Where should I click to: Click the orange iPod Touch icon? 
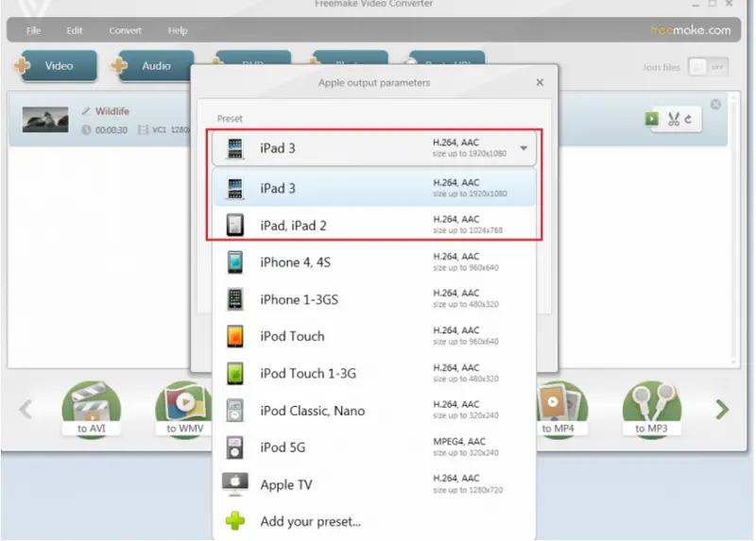(x=234, y=336)
